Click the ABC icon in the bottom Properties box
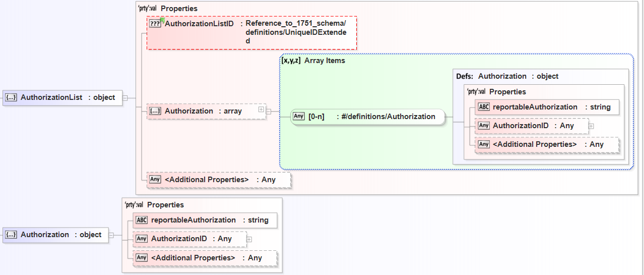644x275 pixels. click(x=142, y=220)
